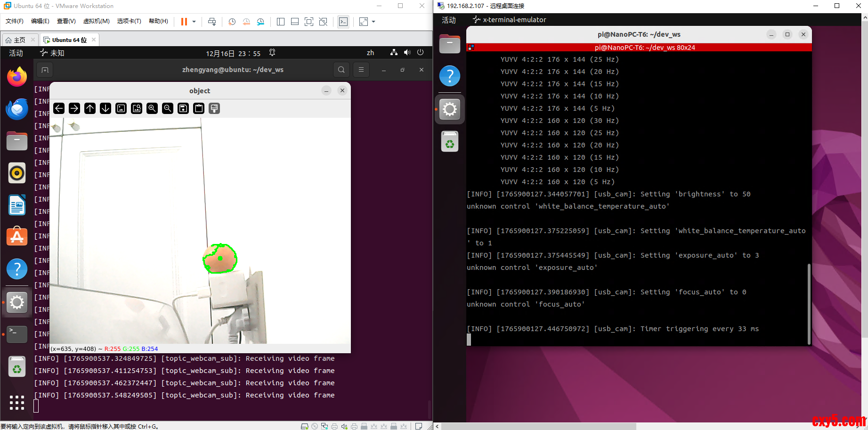Click copy to clipboard icon in object toolbar

pos(199,109)
